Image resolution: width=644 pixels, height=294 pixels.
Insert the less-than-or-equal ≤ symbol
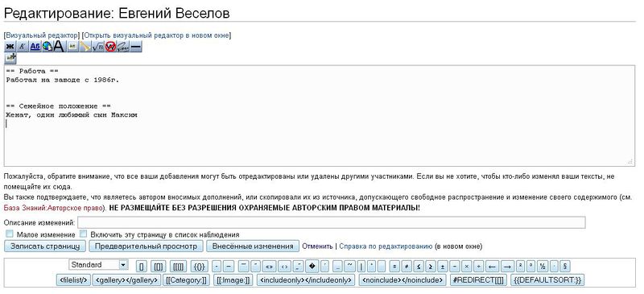coord(418,267)
